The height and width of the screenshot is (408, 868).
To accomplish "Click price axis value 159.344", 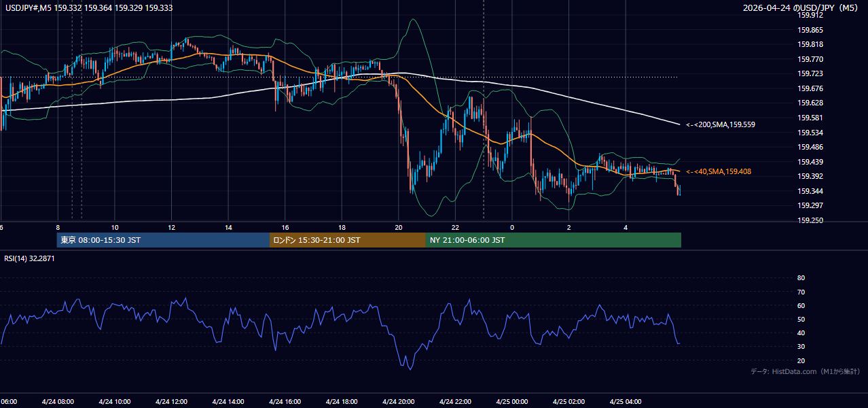I will click(x=810, y=191).
